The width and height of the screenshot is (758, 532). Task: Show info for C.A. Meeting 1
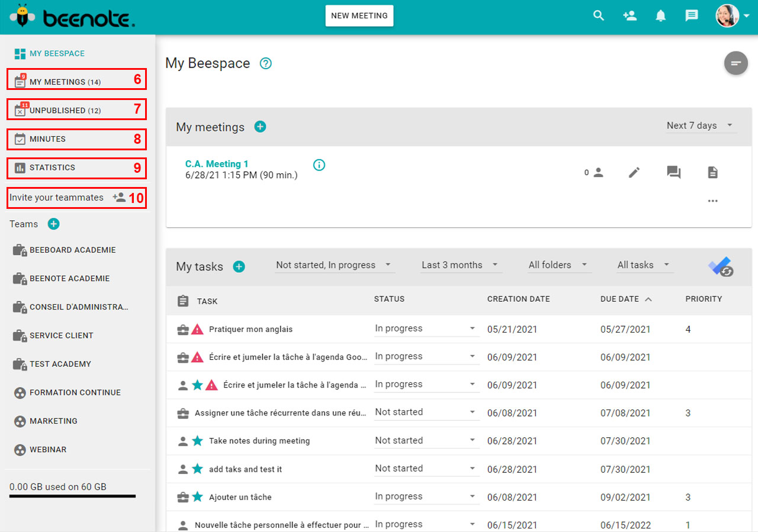coord(319,165)
